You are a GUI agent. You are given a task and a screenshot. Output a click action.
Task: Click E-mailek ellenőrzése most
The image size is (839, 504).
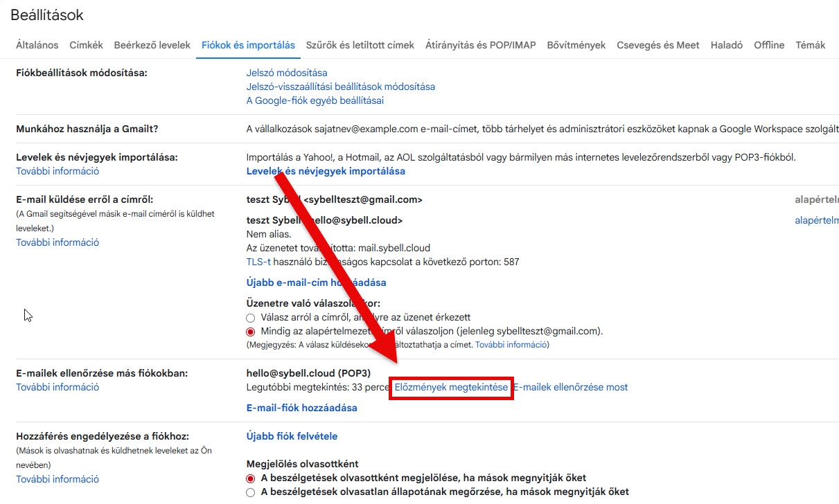point(571,387)
